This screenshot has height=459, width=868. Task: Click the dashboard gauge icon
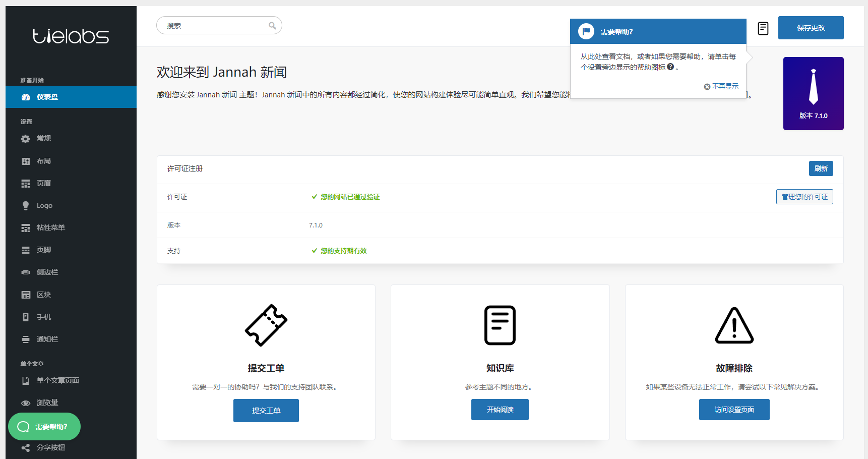pyautogui.click(x=26, y=97)
